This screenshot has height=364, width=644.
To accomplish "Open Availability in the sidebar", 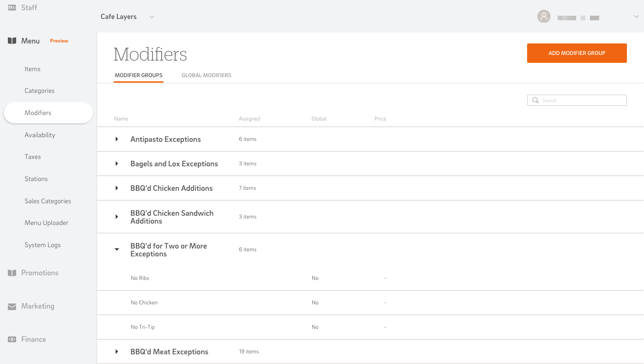I will click(x=40, y=135).
